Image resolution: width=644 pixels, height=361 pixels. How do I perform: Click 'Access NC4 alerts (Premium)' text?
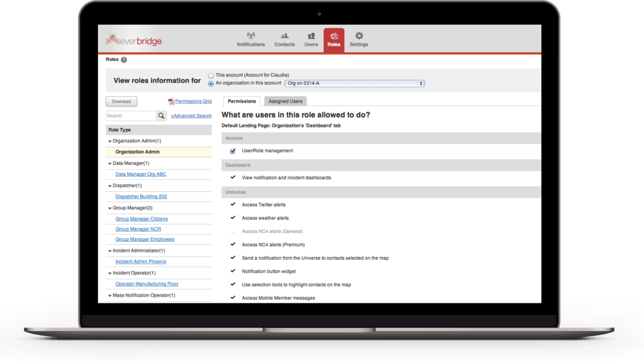273,245
